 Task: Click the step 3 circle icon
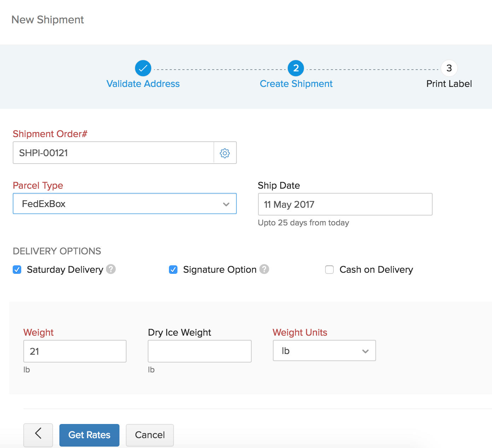coord(449,68)
